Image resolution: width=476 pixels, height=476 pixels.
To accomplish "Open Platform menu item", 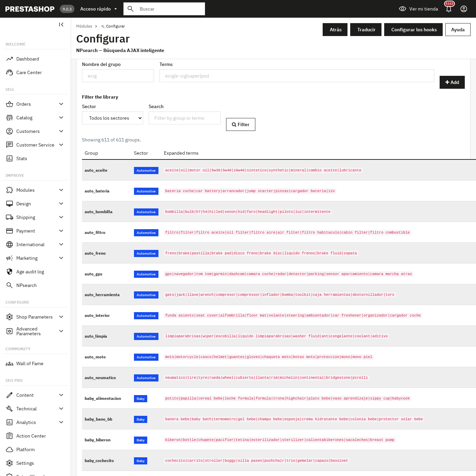I will [35, 449].
